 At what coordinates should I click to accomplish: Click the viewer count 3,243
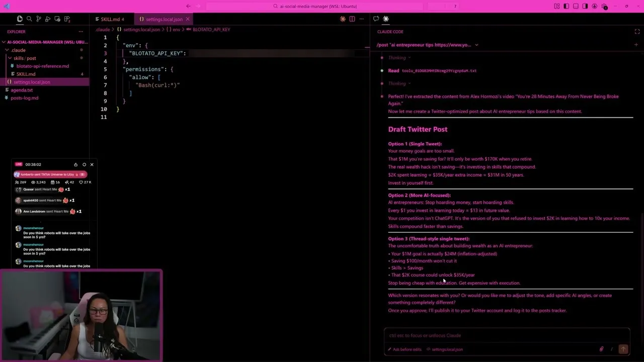point(39,182)
